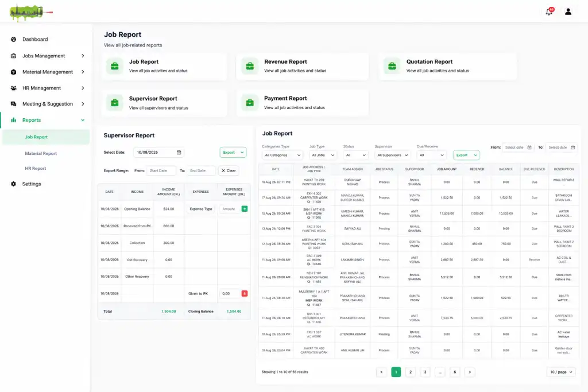Change the 10 / page size dropdown
Viewport: 588px width, 392px height.
click(x=561, y=372)
